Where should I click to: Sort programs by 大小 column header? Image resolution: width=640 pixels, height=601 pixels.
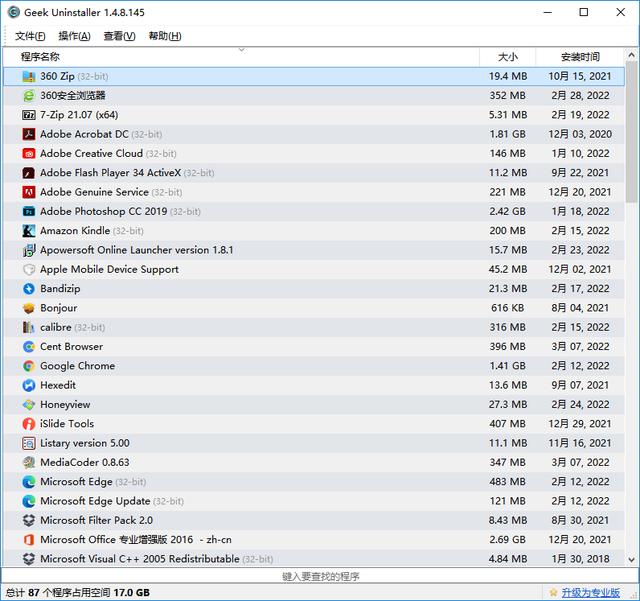507,57
